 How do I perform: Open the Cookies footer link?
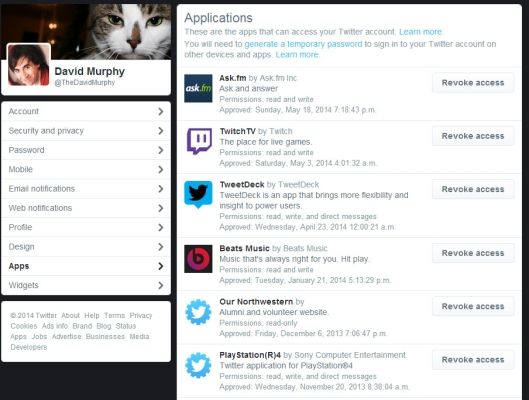coord(24,326)
